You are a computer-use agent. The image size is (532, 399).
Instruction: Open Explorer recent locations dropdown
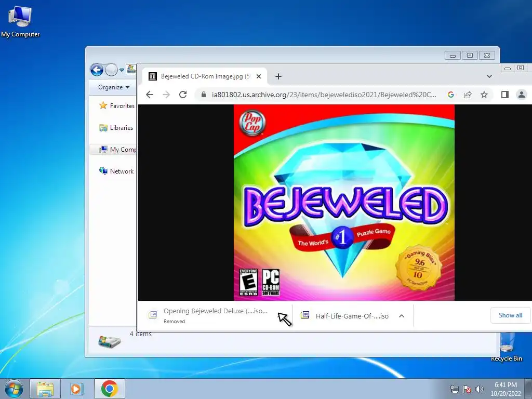click(x=122, y=70)
